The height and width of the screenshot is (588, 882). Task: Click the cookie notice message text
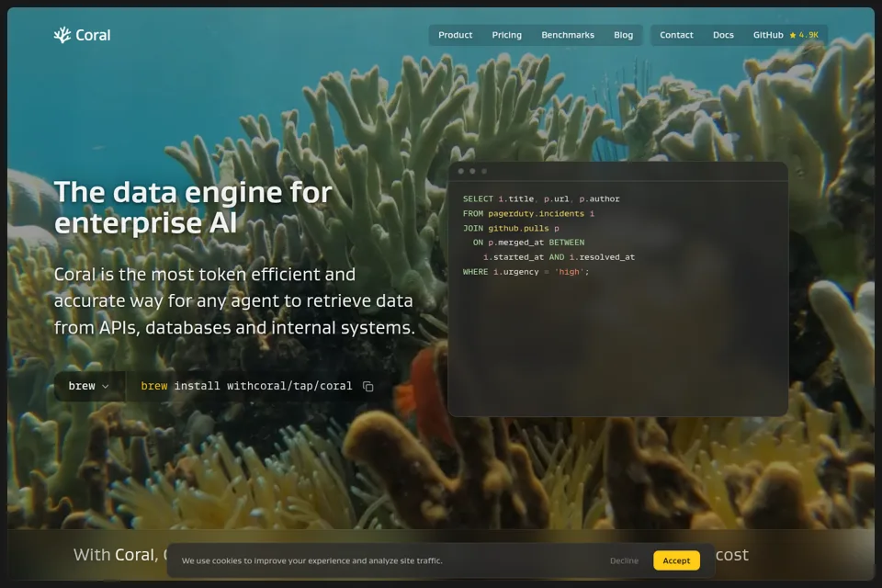coord(311,560)
